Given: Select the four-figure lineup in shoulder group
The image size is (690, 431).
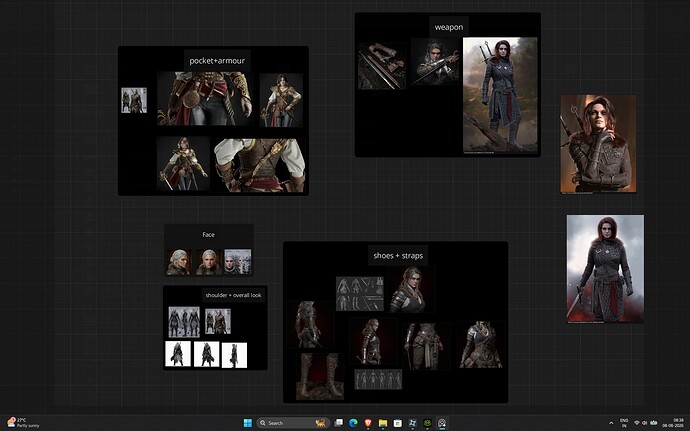Looking at the screenshot, I should 184,322.
